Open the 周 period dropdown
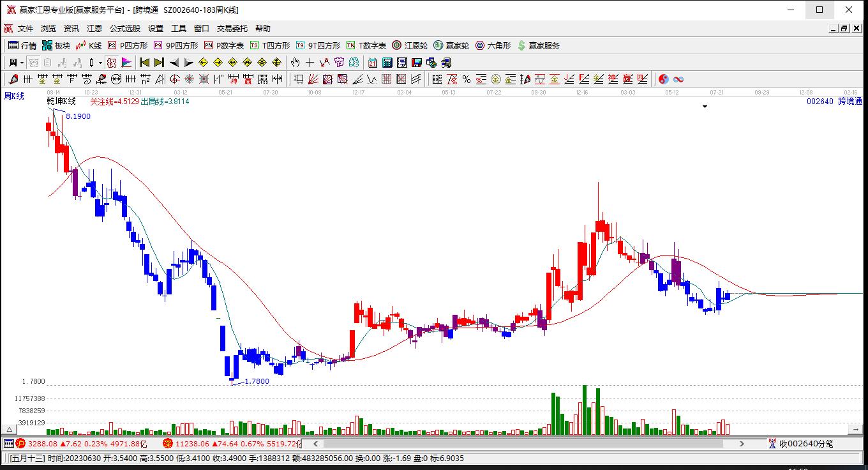The image size is (868, 470). 17,63
